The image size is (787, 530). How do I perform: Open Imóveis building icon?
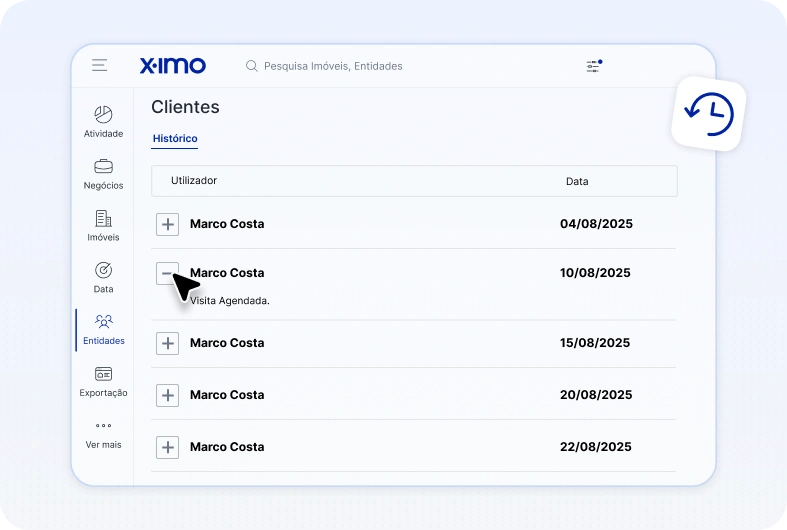coord(103,218)
